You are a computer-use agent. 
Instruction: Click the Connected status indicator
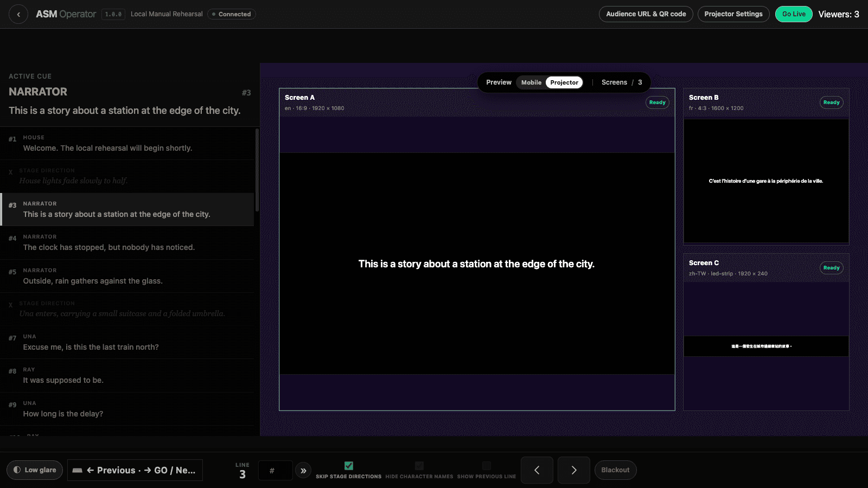click(x=232, y=14)
